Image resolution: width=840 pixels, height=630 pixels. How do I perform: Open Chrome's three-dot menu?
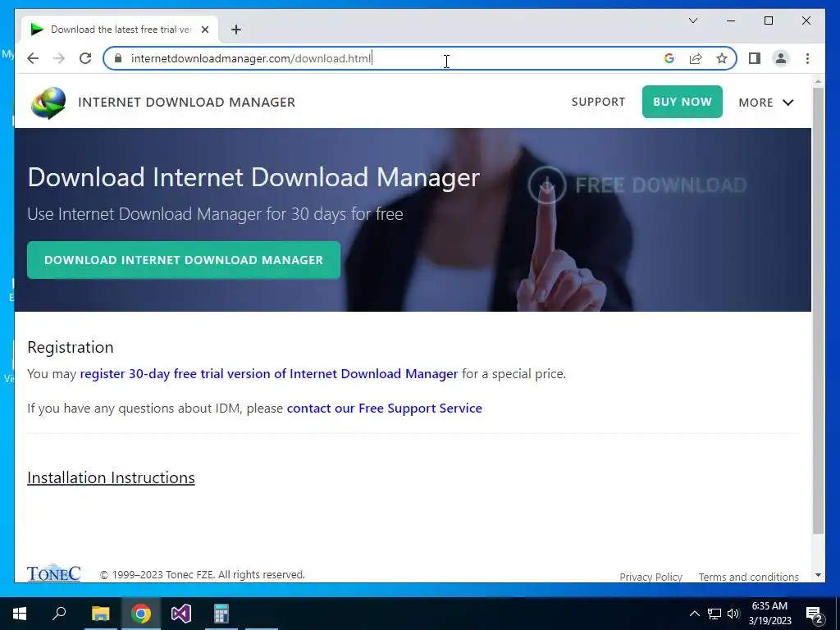coord(807,58)
